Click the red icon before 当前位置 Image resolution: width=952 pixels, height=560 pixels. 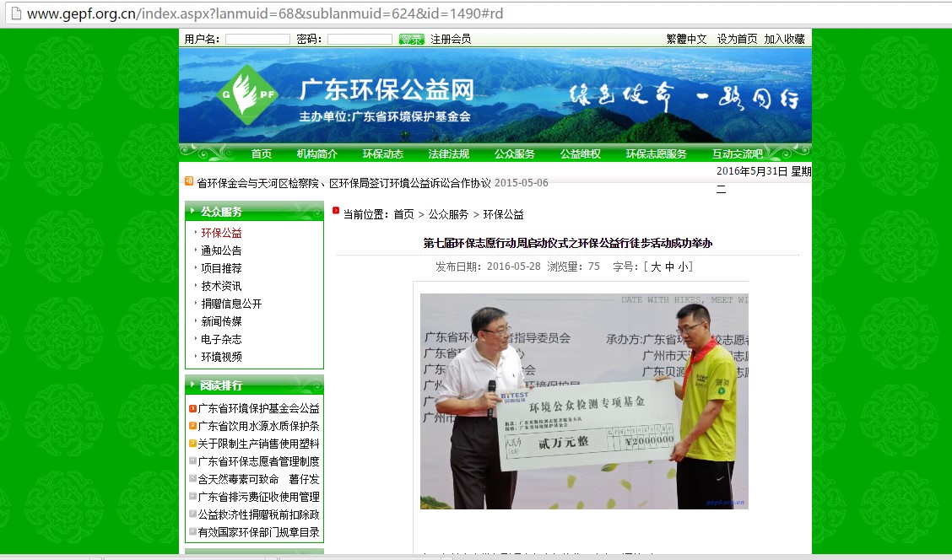click(336, 211)
